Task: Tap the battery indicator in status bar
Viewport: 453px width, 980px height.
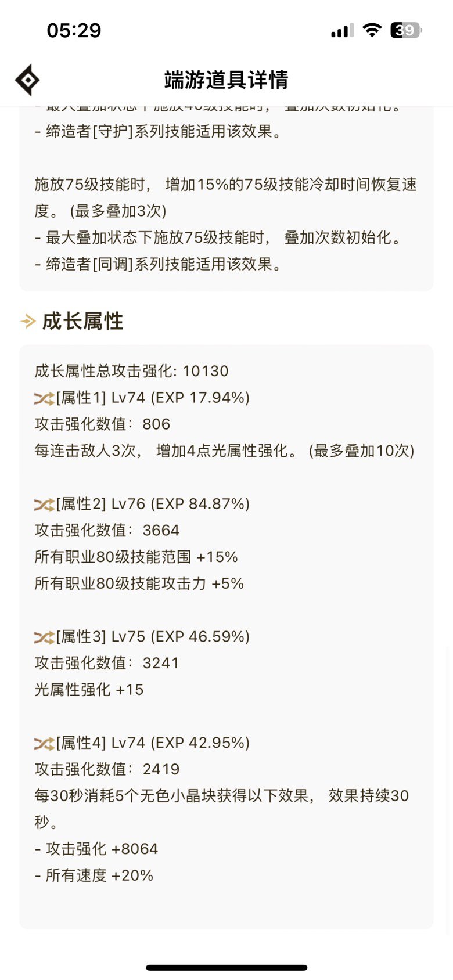Action: pos(406,30)
